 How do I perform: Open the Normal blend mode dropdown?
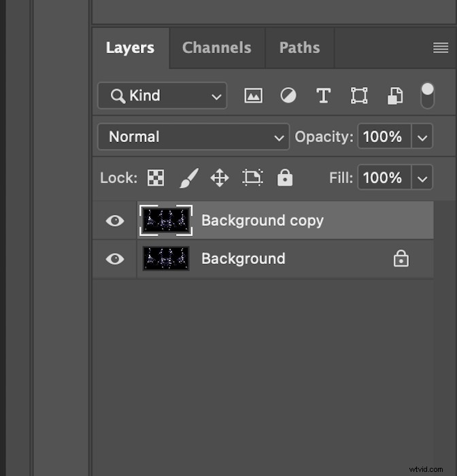pyautogui.click(x=193, y=137)
